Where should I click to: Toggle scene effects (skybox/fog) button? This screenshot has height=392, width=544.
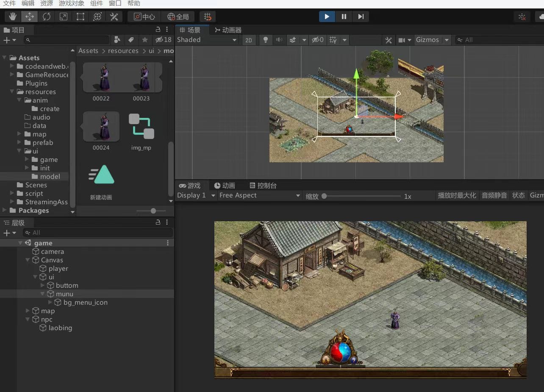coord(293,40)
